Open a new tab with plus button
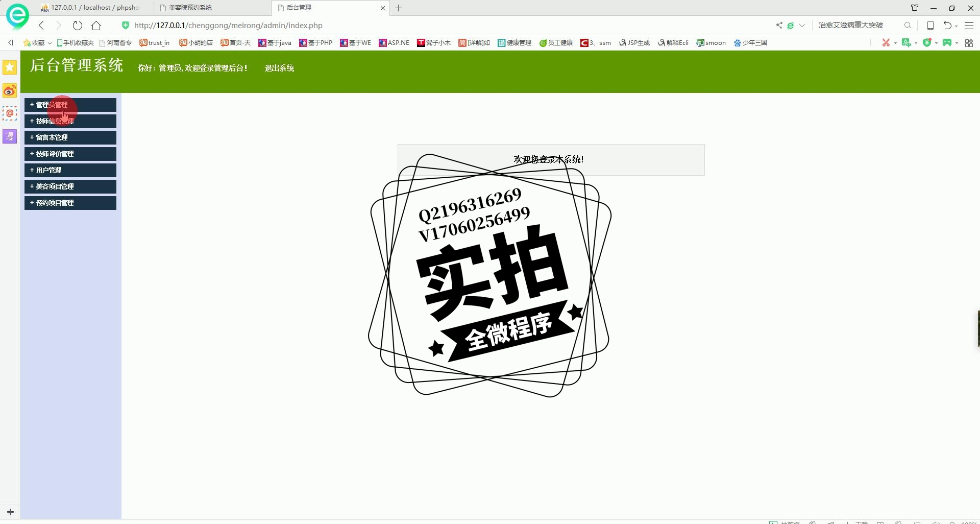The width and height of the screenshot is (980, 524). [399, 8]
